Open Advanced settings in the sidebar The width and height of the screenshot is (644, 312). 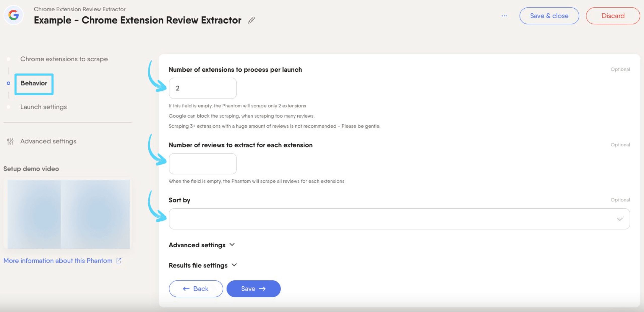pyautogui.click(x=48, y=141)
